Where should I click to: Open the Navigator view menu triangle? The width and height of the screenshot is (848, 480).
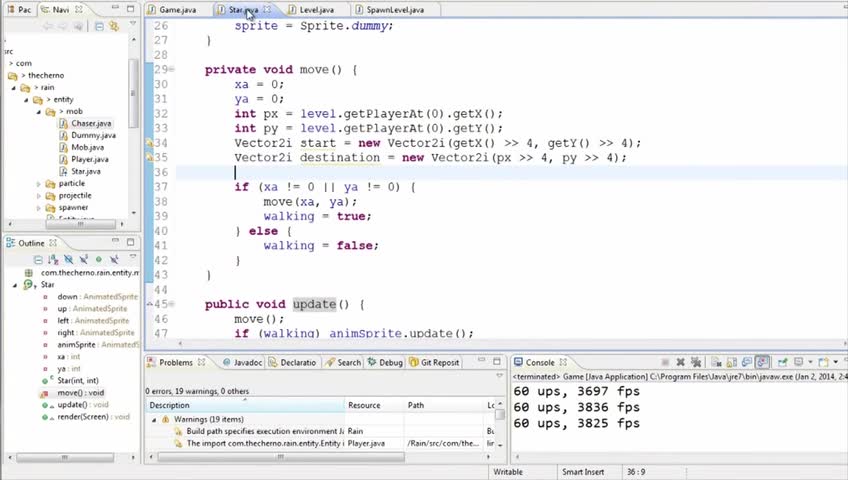pos(132,25)
